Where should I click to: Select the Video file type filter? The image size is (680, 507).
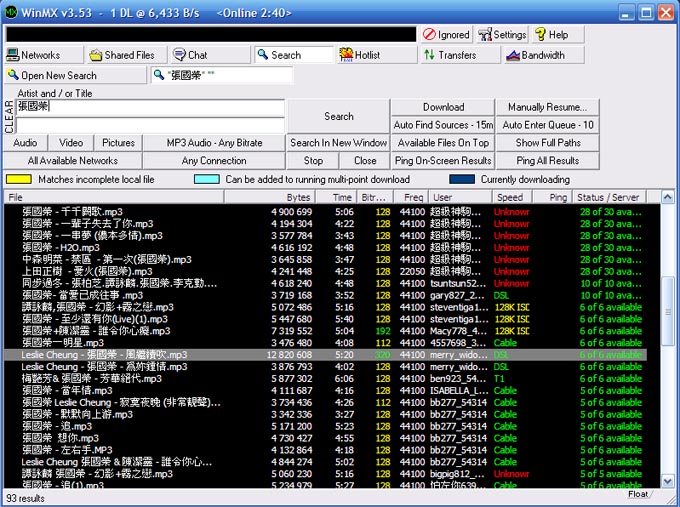coord(71,143)
